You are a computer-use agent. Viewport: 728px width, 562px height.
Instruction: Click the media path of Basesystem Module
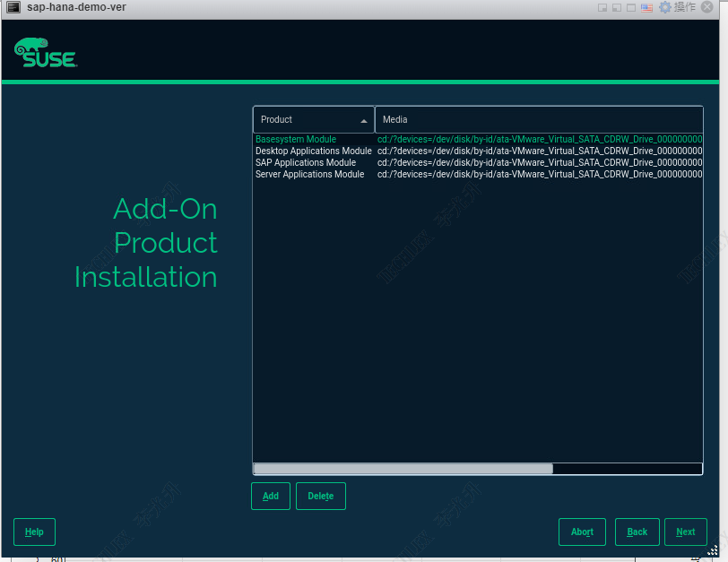coord(540,139)
